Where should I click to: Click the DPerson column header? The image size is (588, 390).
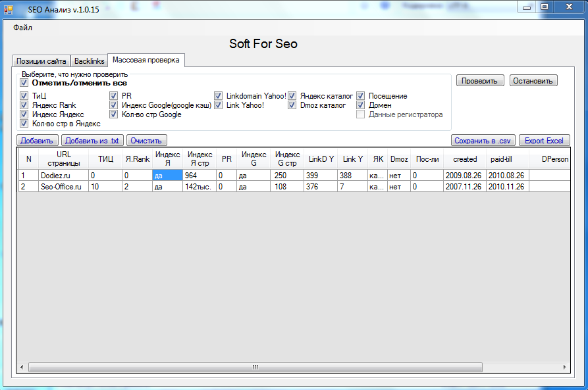[550, 159]
